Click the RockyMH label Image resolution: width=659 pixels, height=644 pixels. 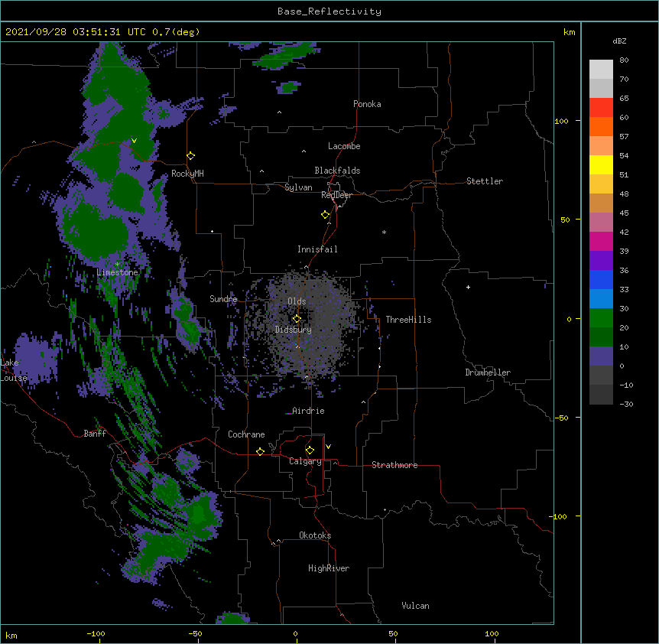(x=187, y=174)
